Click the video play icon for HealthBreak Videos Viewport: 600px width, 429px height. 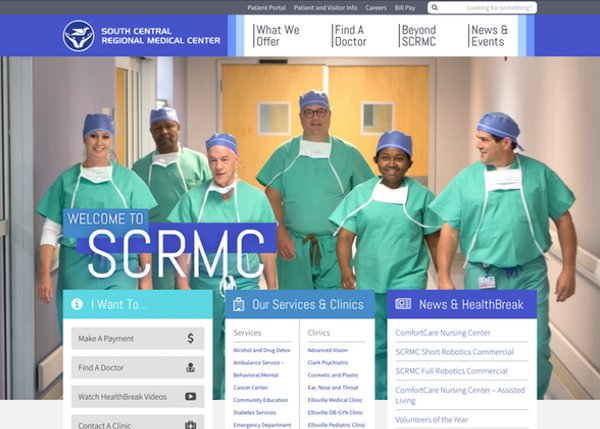coord(191,396)
